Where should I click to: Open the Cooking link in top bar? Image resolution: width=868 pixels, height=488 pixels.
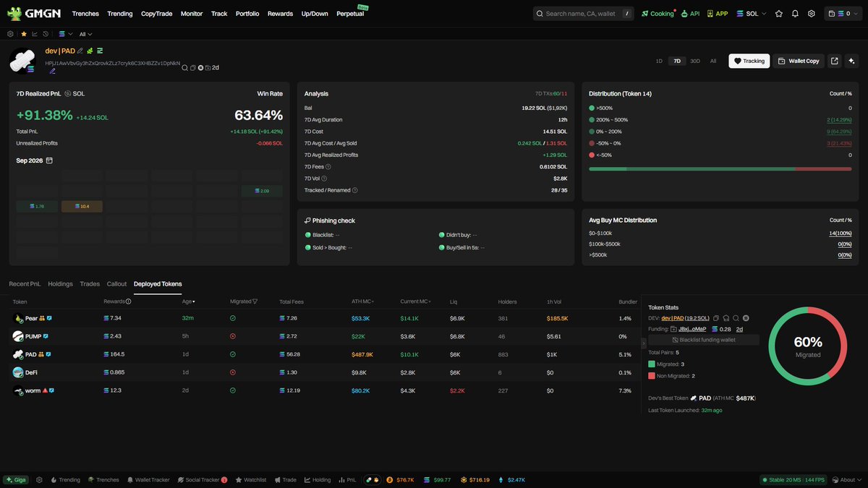[658, 13]
